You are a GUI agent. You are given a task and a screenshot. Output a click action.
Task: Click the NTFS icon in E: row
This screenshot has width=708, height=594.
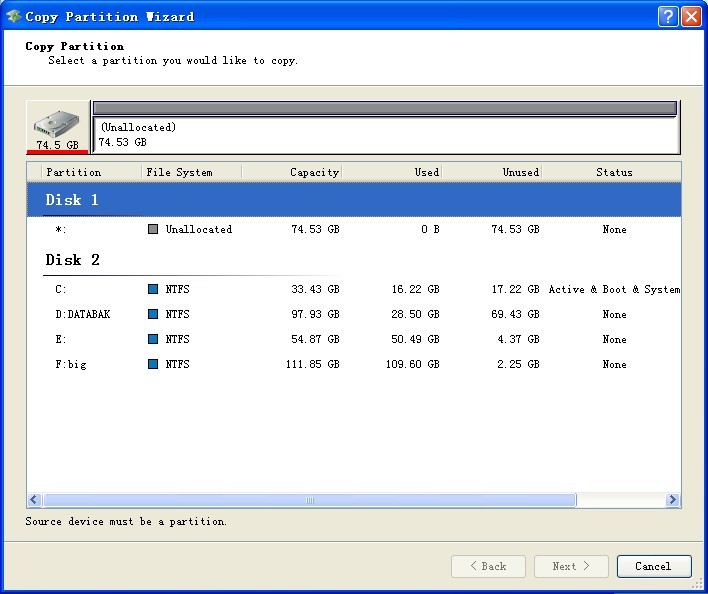[153, 339]
